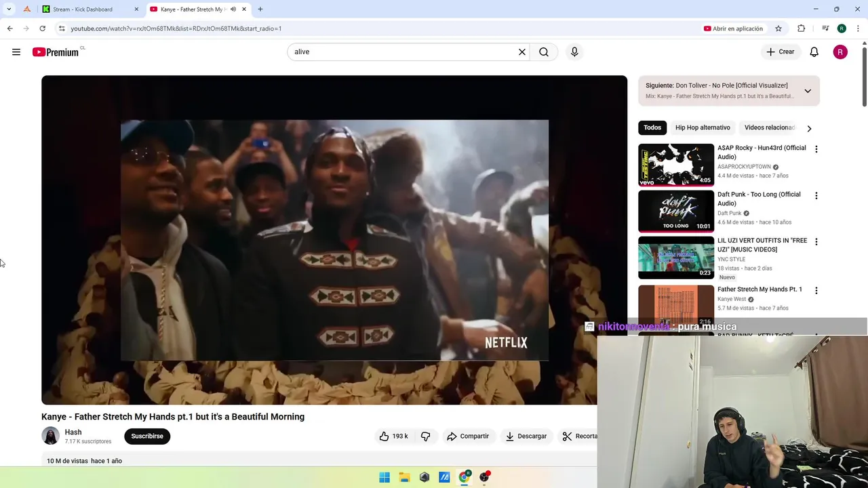The width and height of the screenshot is (868, 488).
Task: Open Daft Punk Too Long thumbnail
Action: click(676, 211)
